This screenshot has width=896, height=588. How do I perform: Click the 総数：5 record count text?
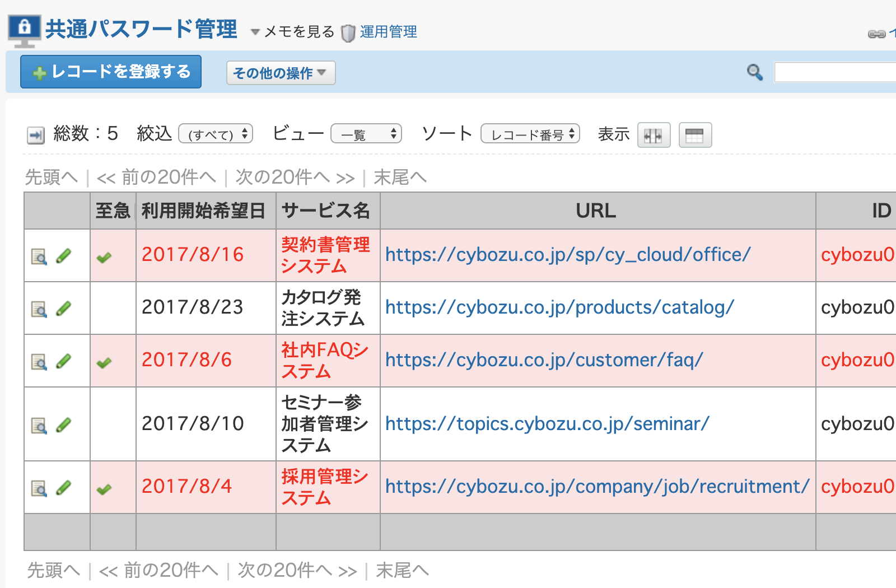86,134
